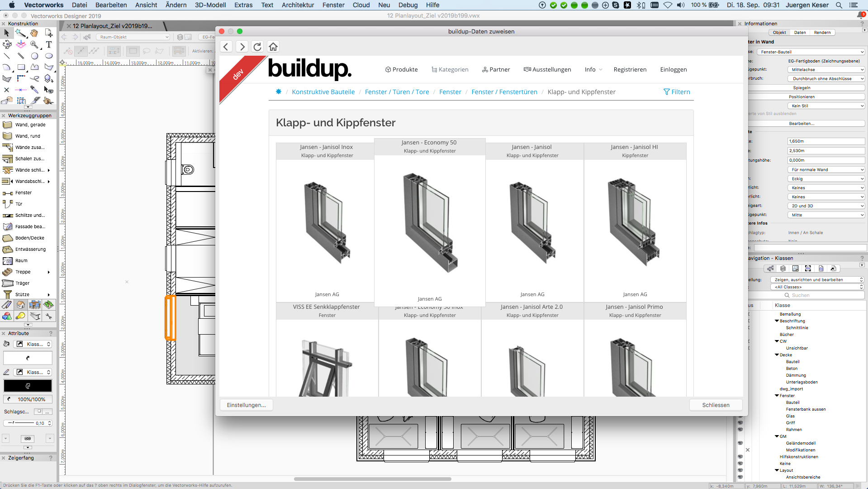Toggle visibility eye for Keine class

tap(740, 464)
